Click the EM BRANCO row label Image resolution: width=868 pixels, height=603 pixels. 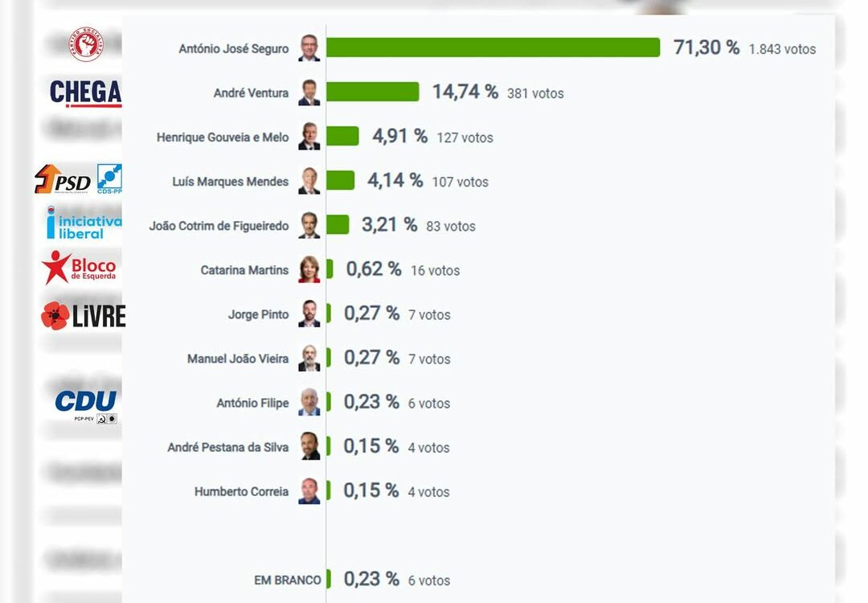[x=287, y=580]
